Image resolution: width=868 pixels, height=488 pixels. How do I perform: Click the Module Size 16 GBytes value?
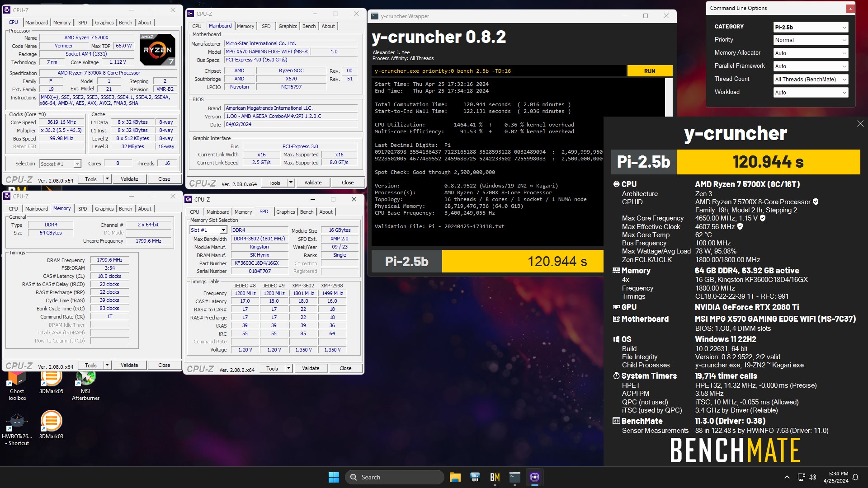(x=340, y=230)
